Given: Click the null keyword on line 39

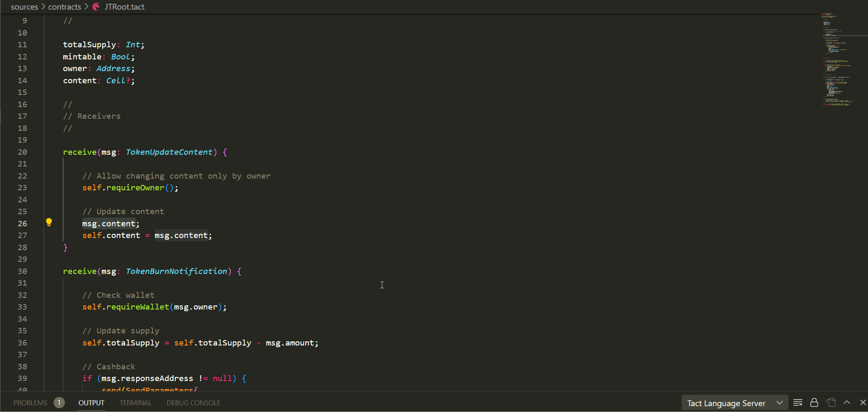Looking at the screenshot, I should pyautogui.click(x=222, y=378).
